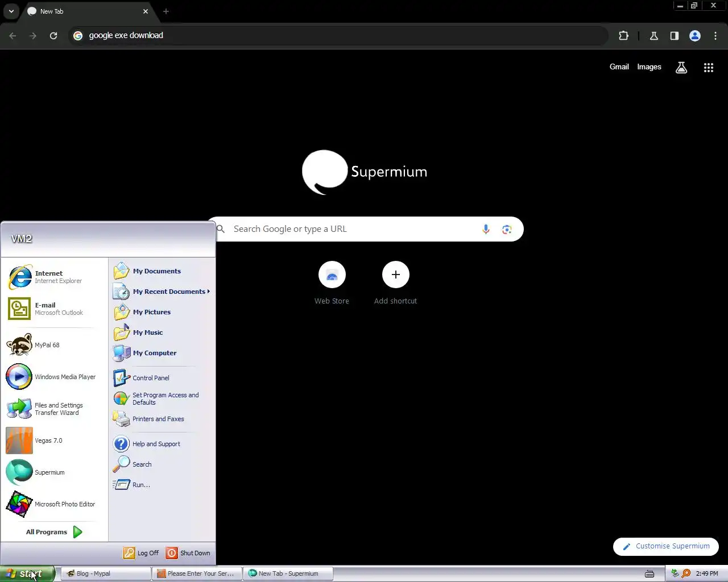Image resolution: width=728 pixels, height=582 pixels.
Task: Open the profile avatar button
Action: click(695, 36)
